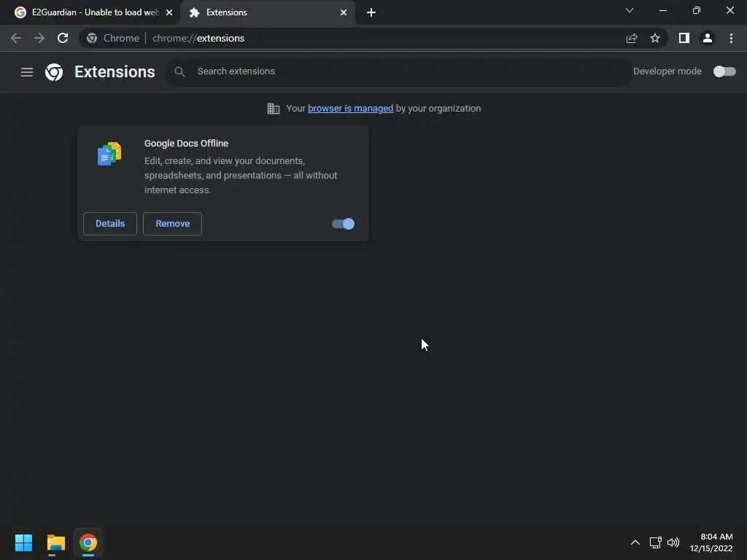The height and width of the screenshot is (560, 747).
Task: Open the network status tray icon
Action: coord(656,542)
